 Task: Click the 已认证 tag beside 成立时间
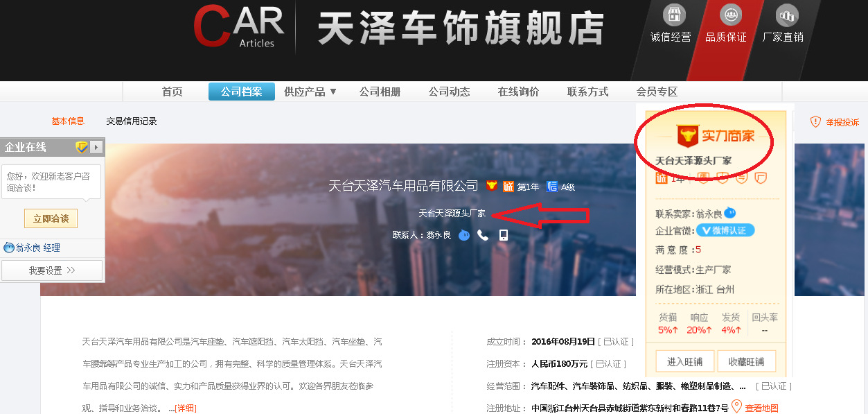pos(614,342)
